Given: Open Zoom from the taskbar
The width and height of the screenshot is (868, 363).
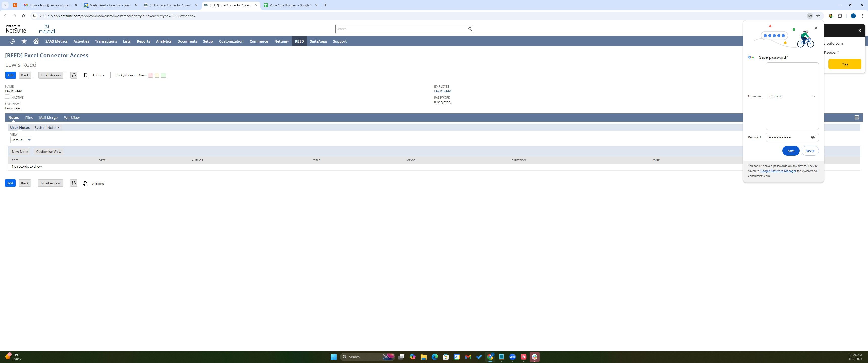Looking at the screenshot, I should pos(512,357).
